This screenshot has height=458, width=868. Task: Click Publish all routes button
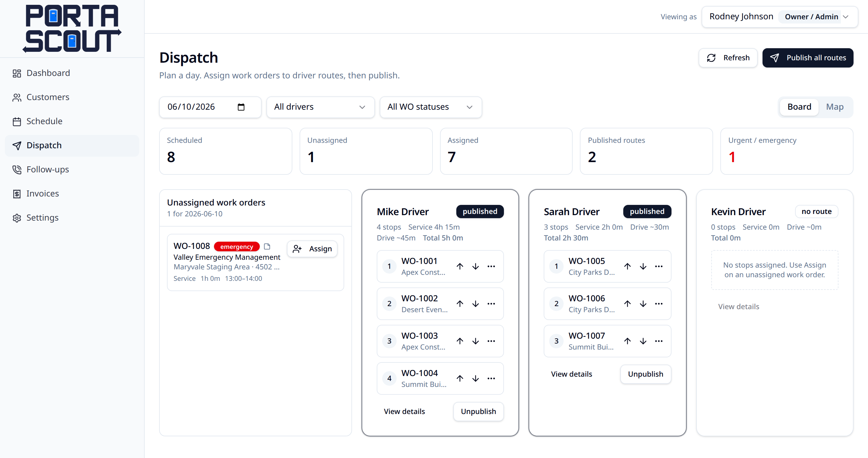(x=808, y=58)
